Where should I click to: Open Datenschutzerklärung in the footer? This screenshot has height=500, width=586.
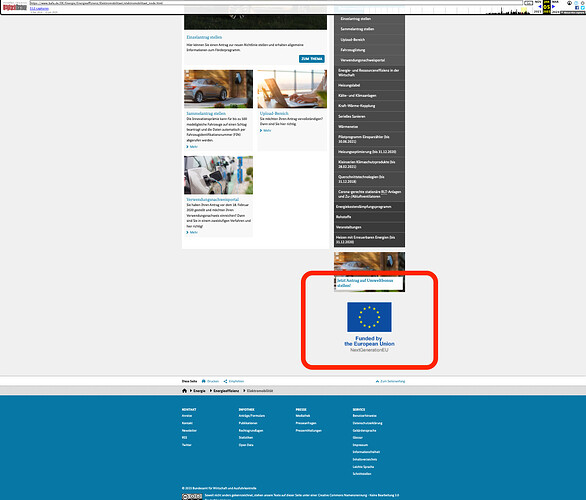pyautogui.click(x=367, y=423)
